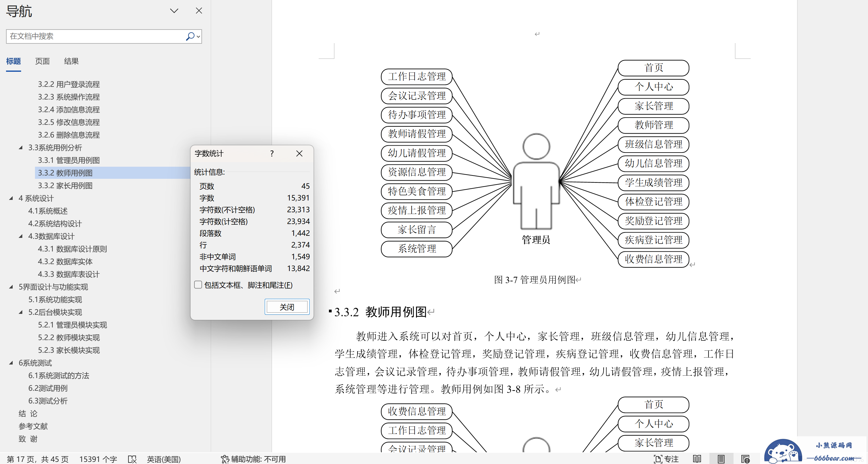Go to heading 3.2.6 删除信息流程
The width and height of the screenshot is (868, 464).
click(69, 135)
